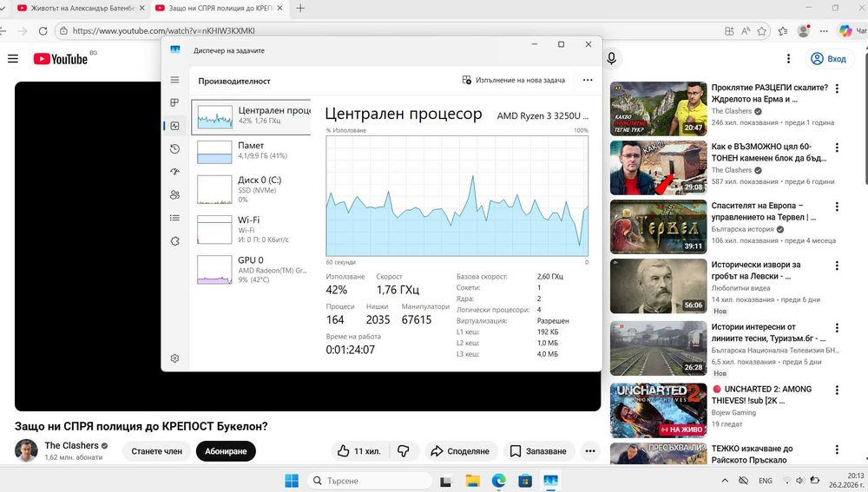This screenshot has height=492, width=868.
Task: Open options menu for 'Исторически извори' video
Action: [x=837, y=266]
